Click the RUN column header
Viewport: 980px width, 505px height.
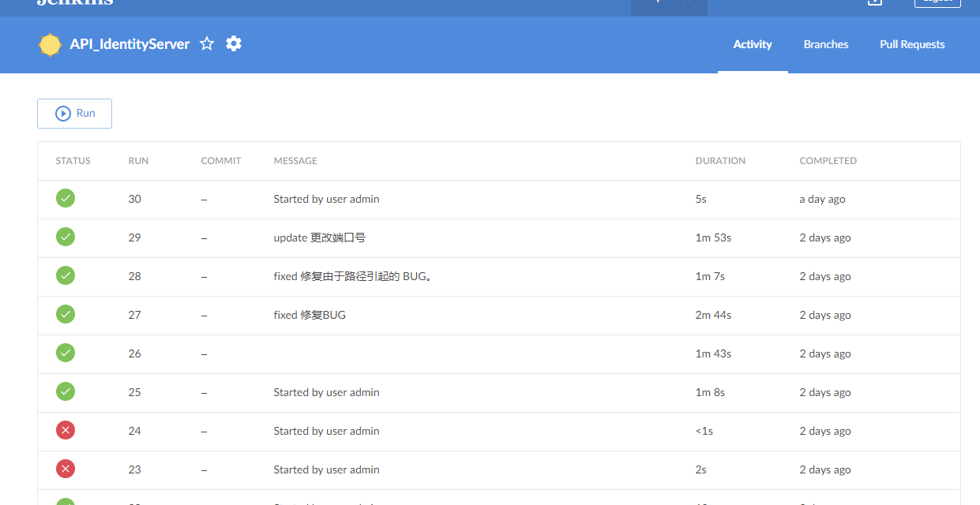pos(138,161)
